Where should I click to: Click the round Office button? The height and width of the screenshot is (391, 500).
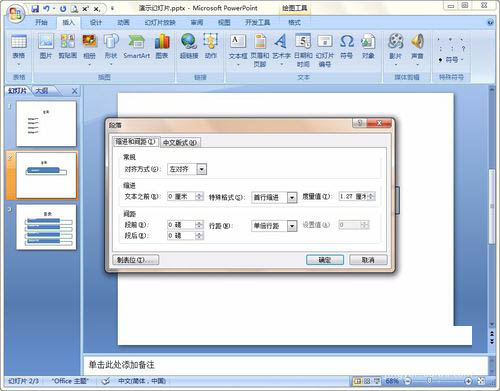(15, 13)
